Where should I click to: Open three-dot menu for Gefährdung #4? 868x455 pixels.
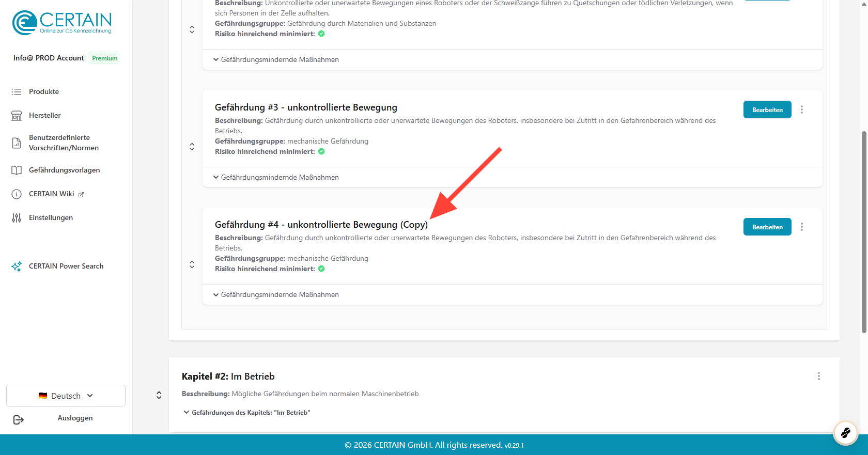click(x=801, y=227)
